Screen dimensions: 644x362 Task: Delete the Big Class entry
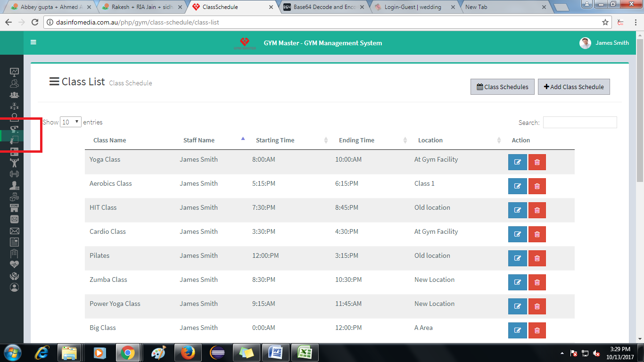(537, 330)
